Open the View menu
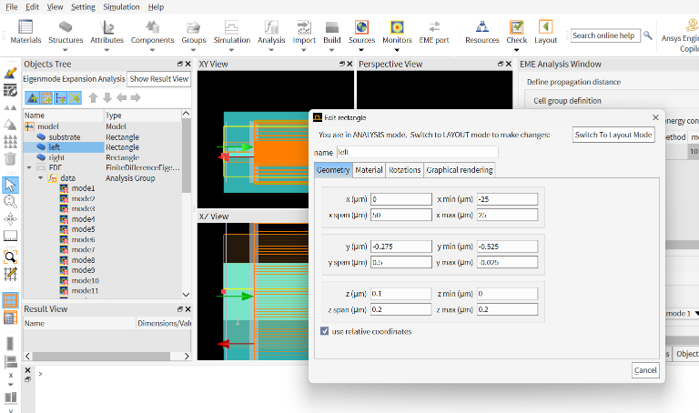 click(55, 7)
